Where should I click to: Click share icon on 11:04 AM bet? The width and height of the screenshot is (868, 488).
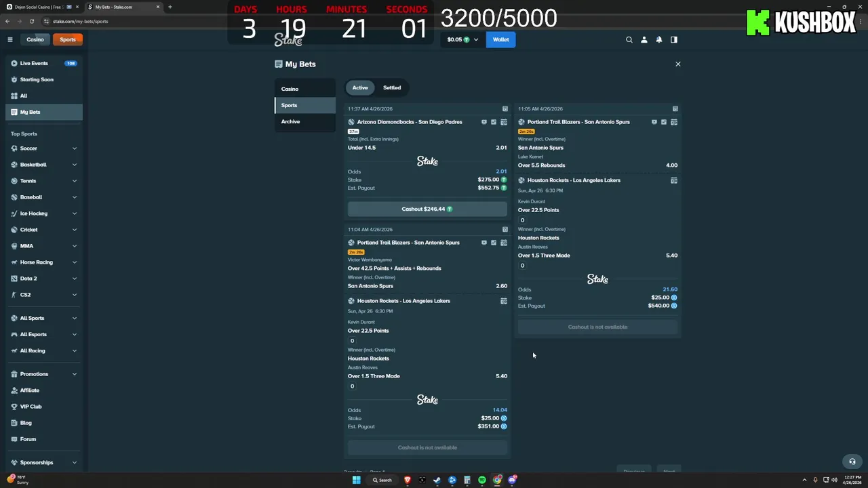point(505,229)
